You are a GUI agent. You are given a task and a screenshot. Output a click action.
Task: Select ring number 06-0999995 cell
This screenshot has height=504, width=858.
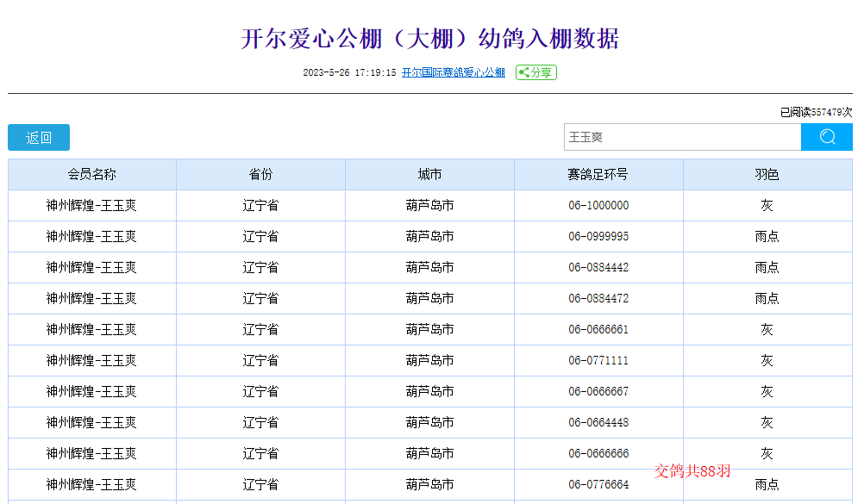598,237
